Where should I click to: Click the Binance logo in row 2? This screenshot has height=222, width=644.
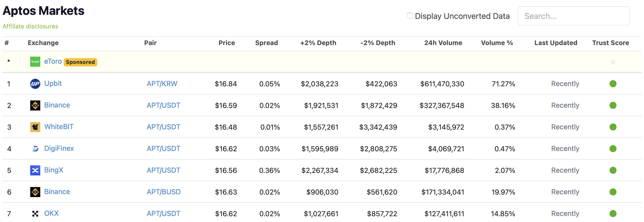(35, 105)
